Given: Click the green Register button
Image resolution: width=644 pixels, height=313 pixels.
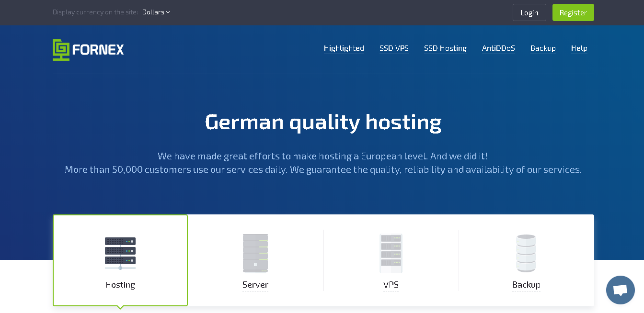Looking at the screenshot, I should (x=573, y=12).
